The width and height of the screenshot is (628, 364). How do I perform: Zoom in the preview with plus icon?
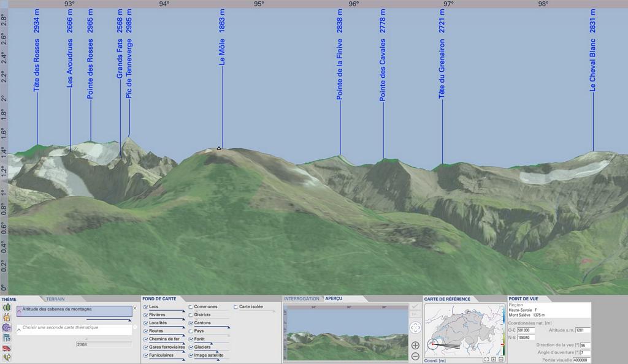[415, 346]
